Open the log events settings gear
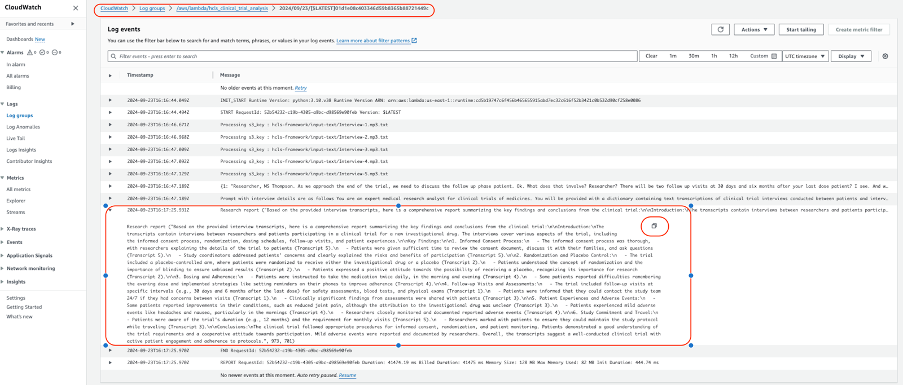Screen dimensions: 904x386 885,56
